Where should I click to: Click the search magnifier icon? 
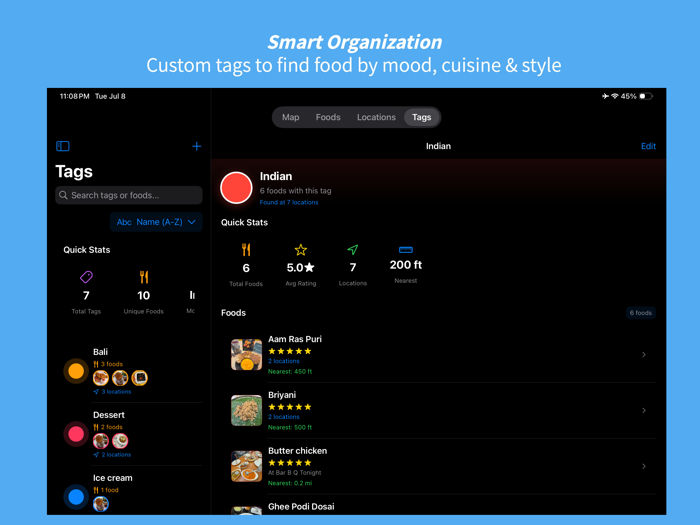point(63,195)
